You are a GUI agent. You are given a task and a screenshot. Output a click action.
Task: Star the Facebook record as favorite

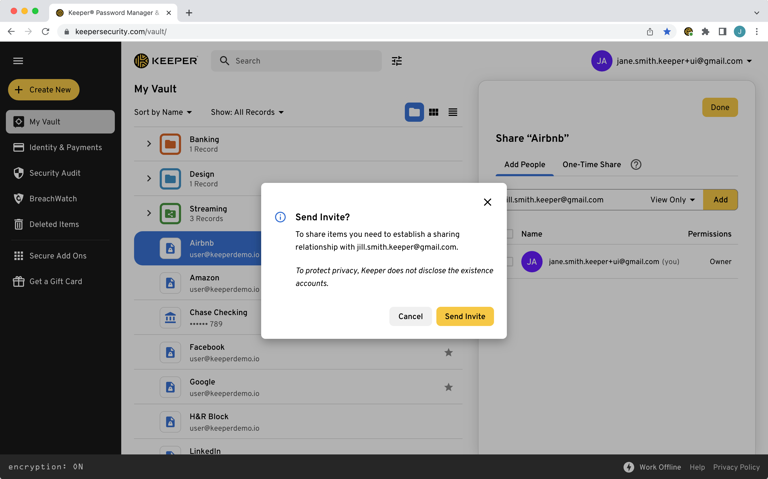click(x=448, y=352)
